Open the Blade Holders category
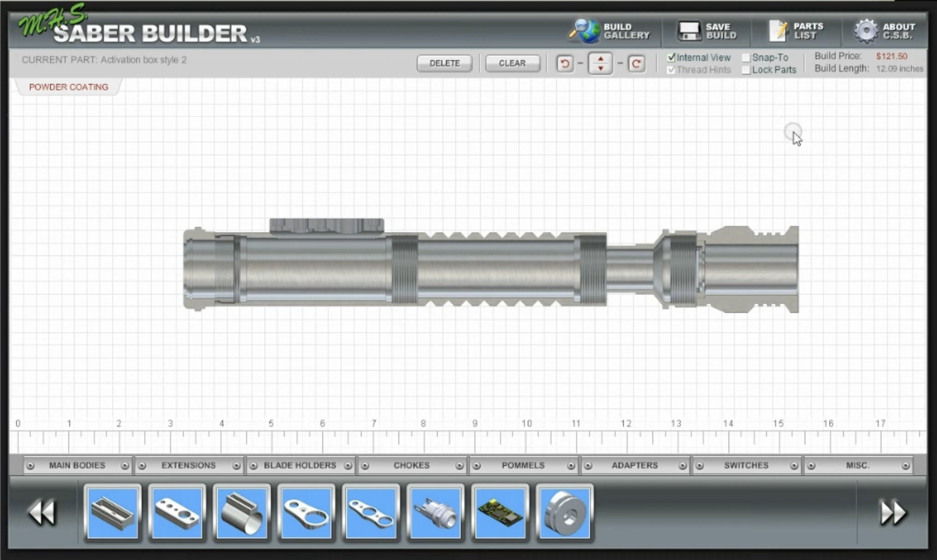 point(300,465)
